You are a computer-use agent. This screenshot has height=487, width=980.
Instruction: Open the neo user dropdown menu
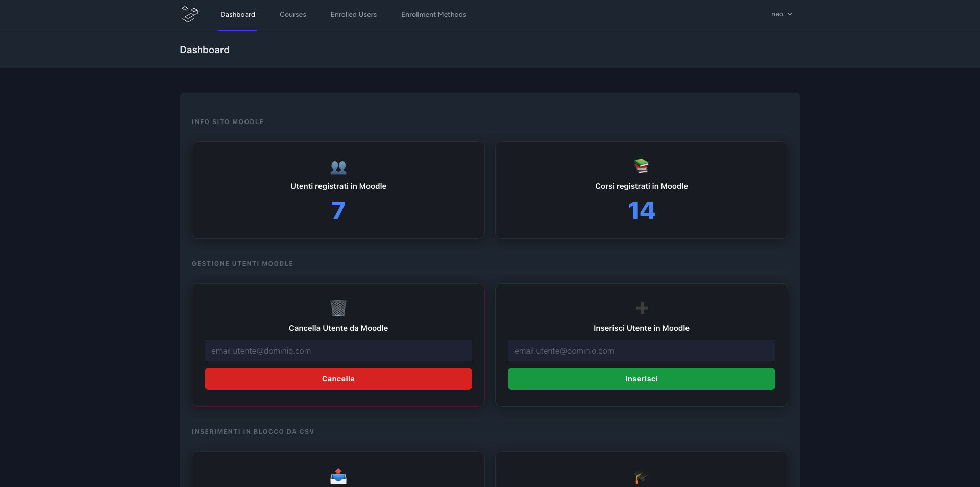[781, 14]
